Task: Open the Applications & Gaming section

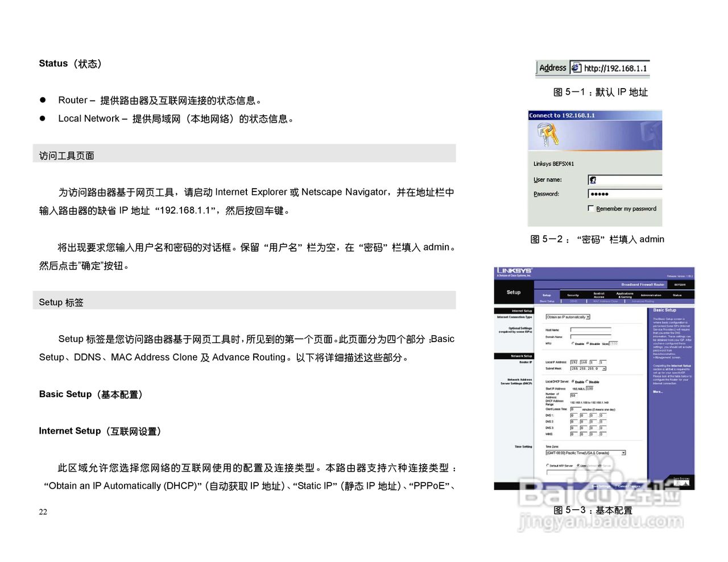Action: 624,295
